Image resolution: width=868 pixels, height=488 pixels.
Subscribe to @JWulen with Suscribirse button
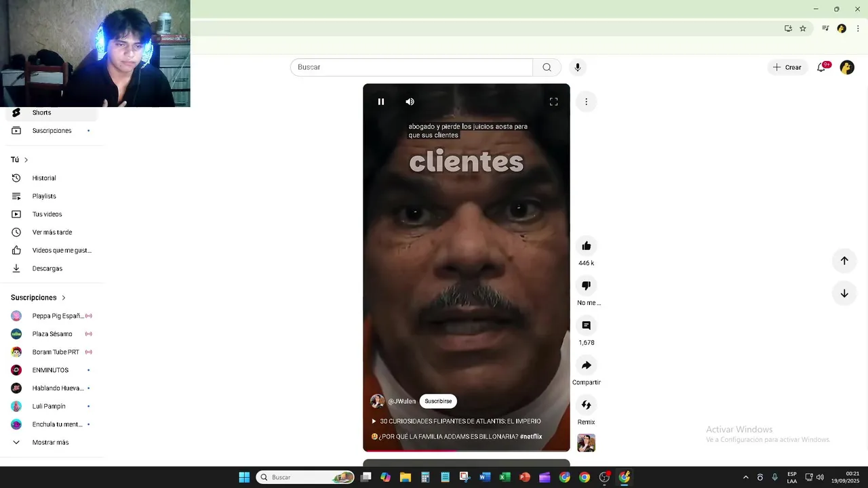438,401
